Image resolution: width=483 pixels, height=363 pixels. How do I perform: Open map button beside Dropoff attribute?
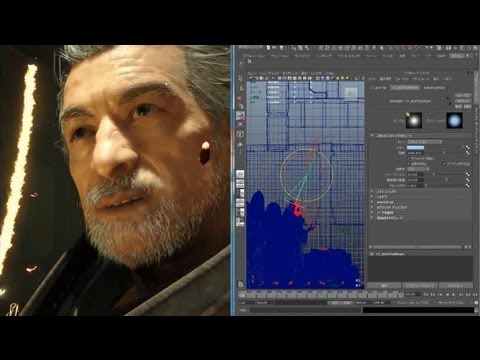468,185
